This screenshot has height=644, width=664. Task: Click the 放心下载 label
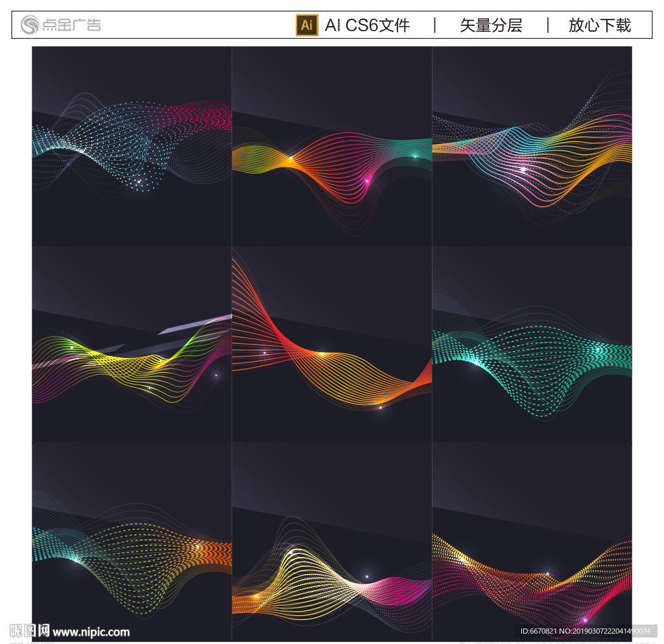(x=600, y=25)
